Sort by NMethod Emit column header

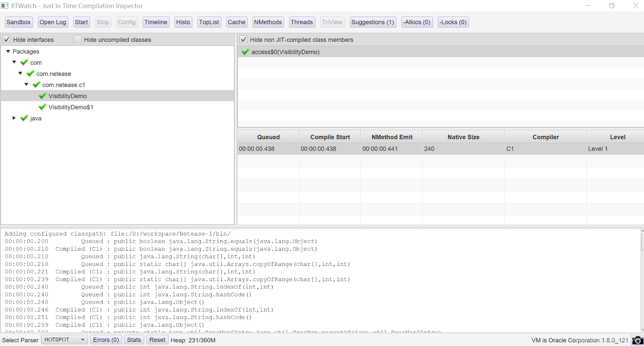[x=392, y=137]
